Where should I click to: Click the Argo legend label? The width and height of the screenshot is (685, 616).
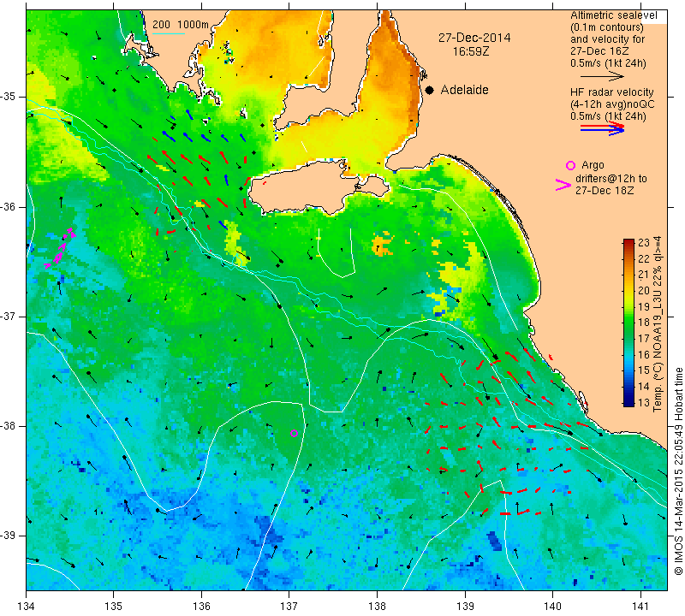[x=593, y=165]
